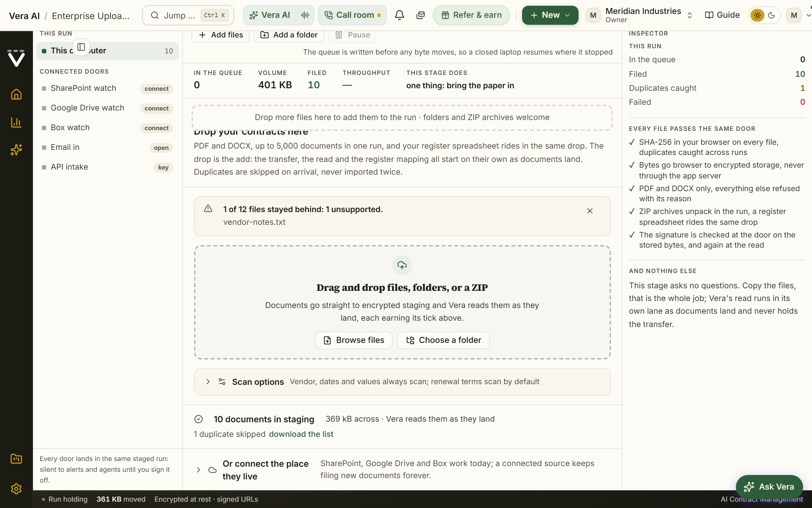Viewport: 812px width, 508px height.
Task: Open the folder icon near the rail bottom
Action: [x=16, y=459]
